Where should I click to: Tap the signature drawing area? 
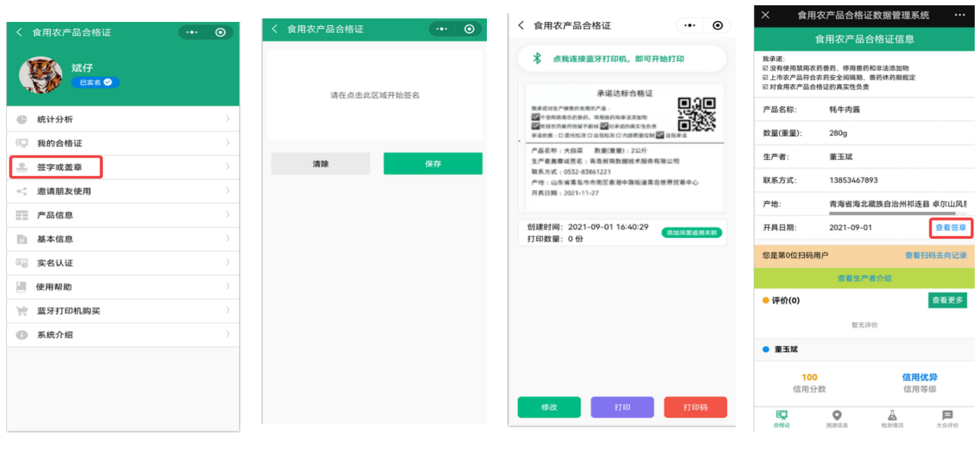374,95
